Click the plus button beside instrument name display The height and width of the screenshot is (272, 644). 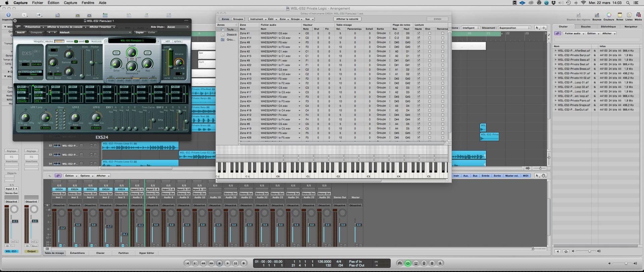coord(158,41)
